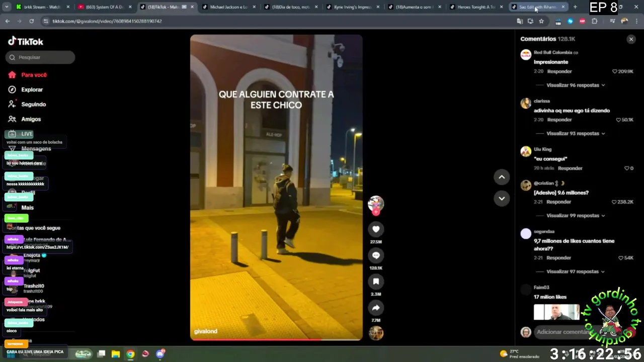
Task: Bookmark this page with star icon
Action: 541,21
